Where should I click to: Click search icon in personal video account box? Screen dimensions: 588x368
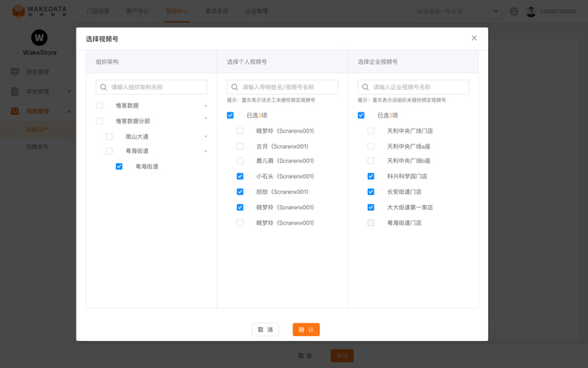coord(234,87)
